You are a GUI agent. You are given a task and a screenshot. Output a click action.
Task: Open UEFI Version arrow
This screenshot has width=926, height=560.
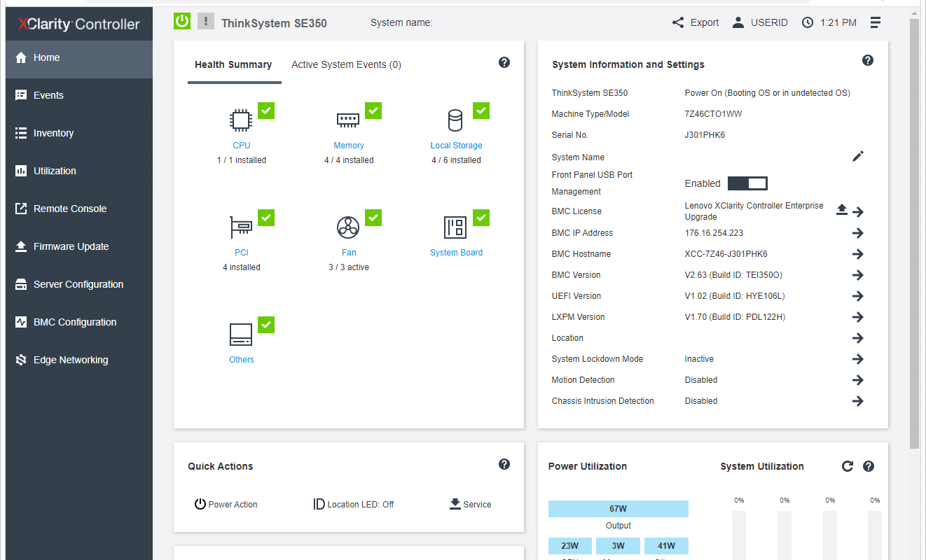point(858,296)
